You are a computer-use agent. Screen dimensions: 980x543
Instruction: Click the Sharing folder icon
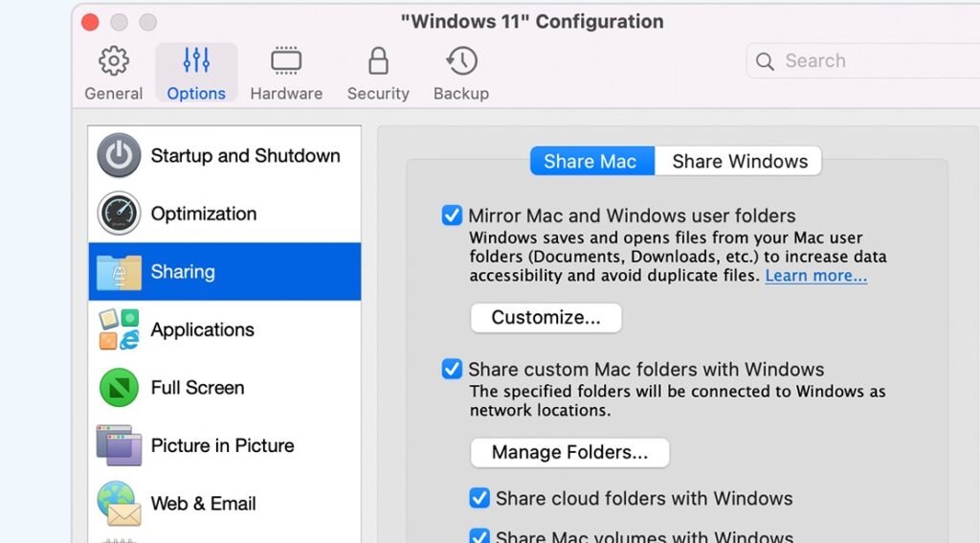[119, 272]
